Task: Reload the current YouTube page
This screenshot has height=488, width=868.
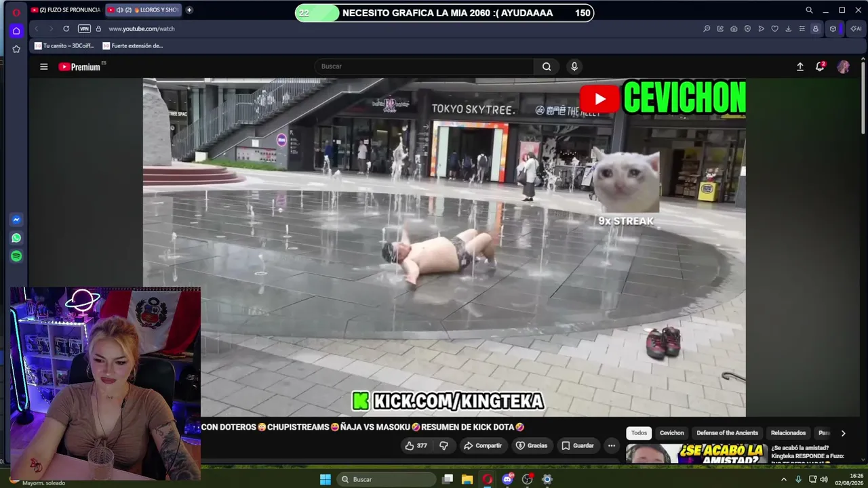Action: pyautogui.click(x=66, y=28)
